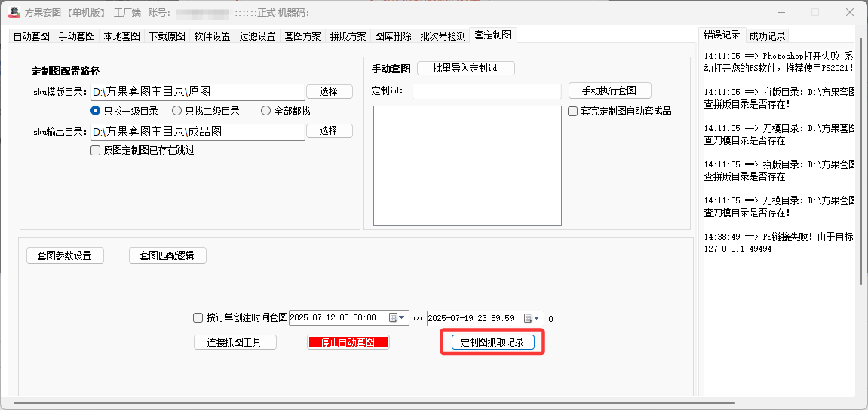Open 套图参数设置
This screenshot has width=868, height=410.
tap(65, 255)
